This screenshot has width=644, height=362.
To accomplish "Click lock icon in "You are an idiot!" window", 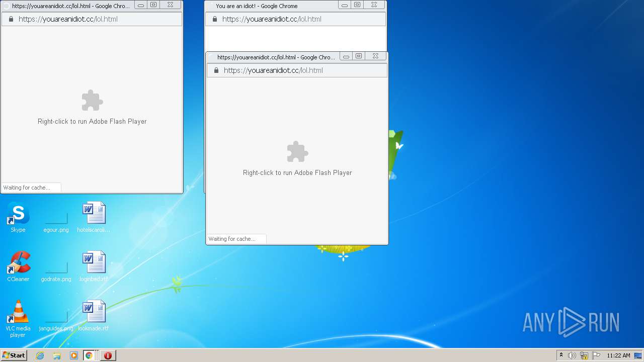I will pyautogui.click(x=215, y=19).
